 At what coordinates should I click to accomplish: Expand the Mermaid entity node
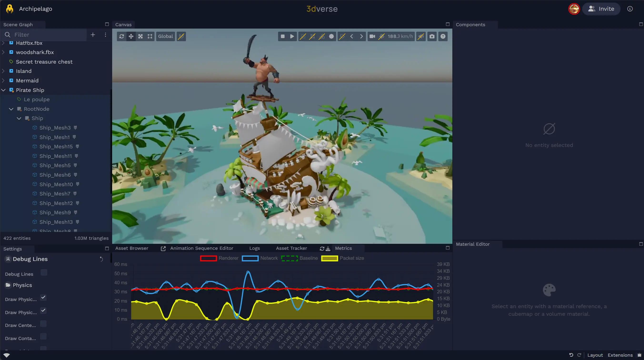click(x=4, y=81)
